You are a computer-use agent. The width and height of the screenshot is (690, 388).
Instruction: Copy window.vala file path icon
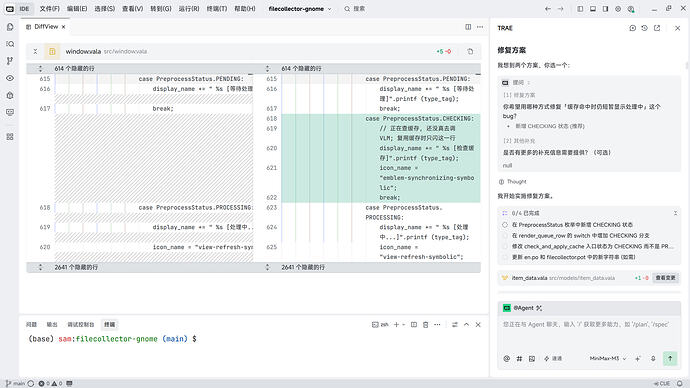(470, 51)
